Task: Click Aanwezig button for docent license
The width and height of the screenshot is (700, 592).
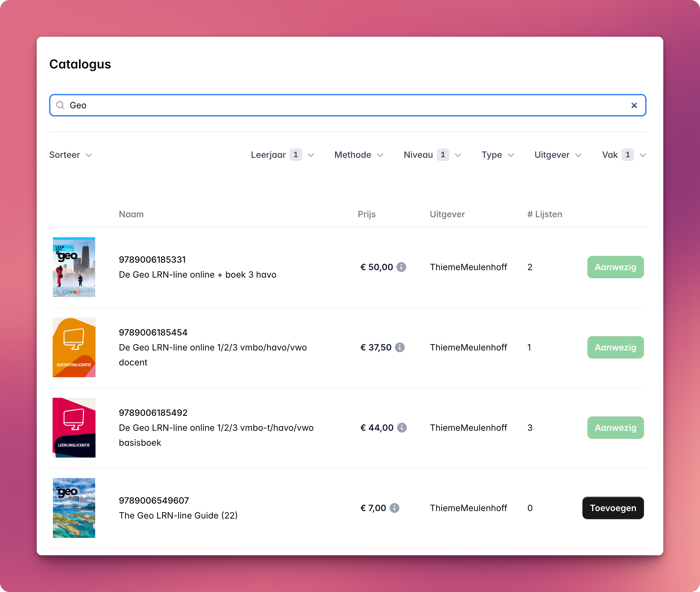Action: [x=615, y=347]
